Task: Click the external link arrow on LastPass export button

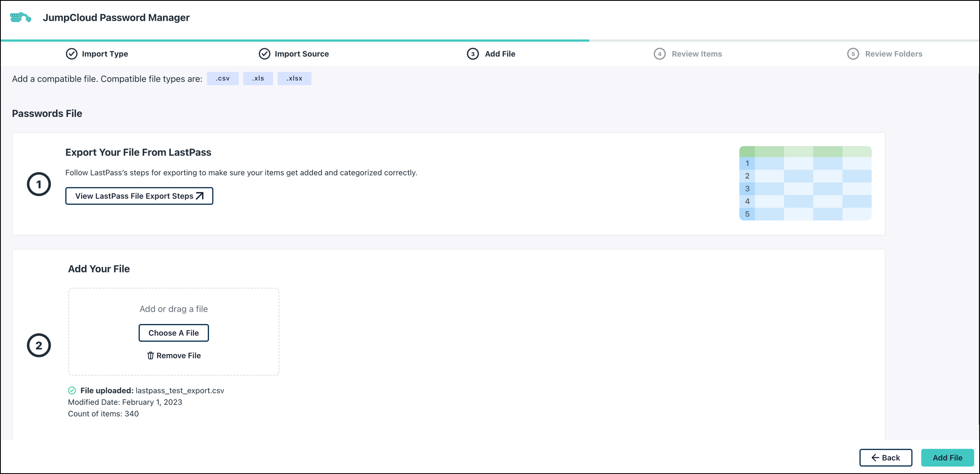Action: point(199,195)
